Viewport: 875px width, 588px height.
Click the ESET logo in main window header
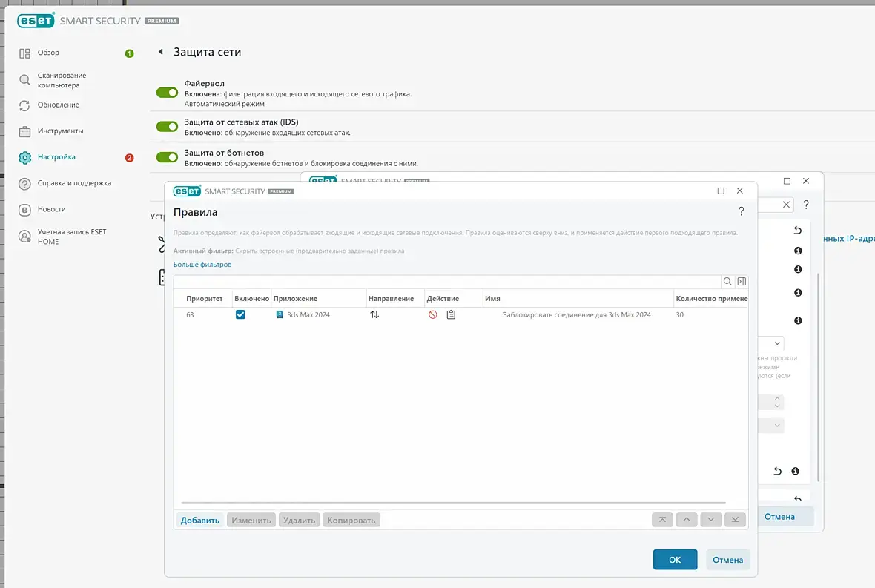[36, 21]
